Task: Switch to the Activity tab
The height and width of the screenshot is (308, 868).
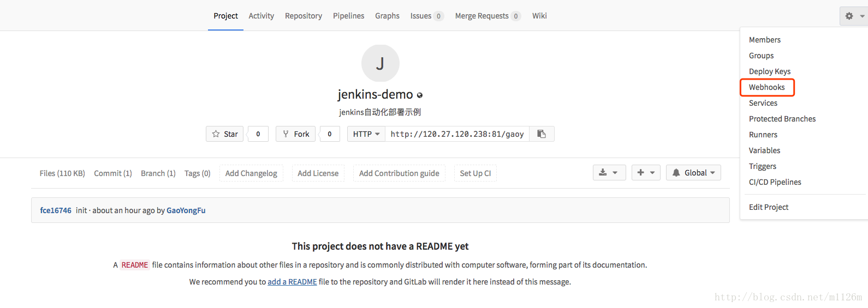Action: [x=261, y=16]
